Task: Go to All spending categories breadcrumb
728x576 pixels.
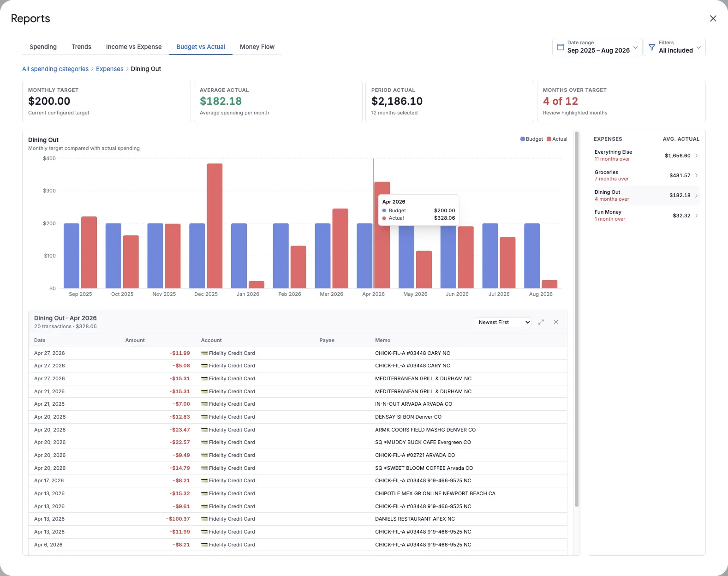Action: coord(55,69)
